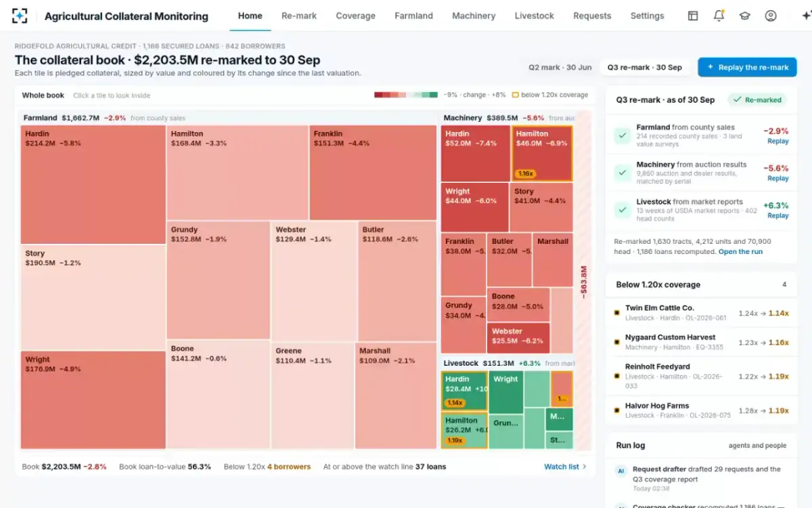
Task: Click the below 1.20x coverage legend swatch
Action: pyautogui.click(x=515, y=95)
